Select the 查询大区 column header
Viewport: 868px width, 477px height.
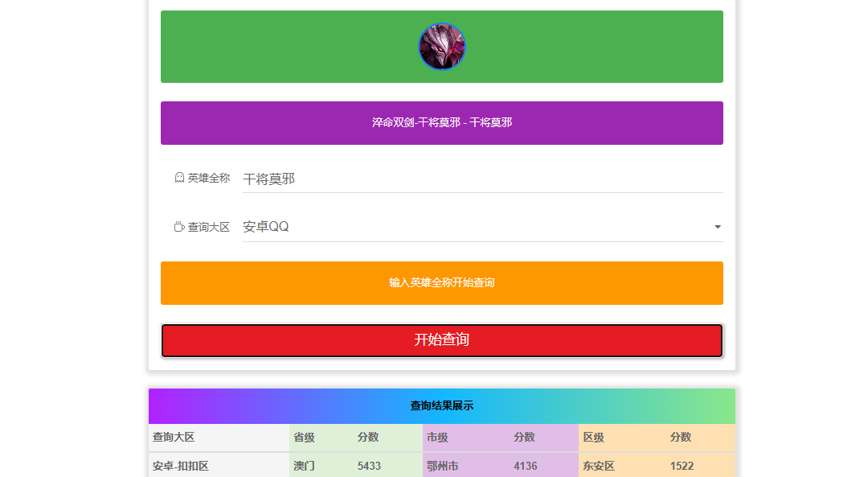[x=174, y=437]
